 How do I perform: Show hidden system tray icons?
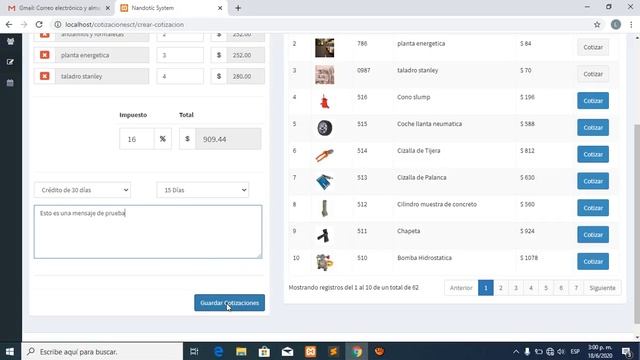coord(516,351)
